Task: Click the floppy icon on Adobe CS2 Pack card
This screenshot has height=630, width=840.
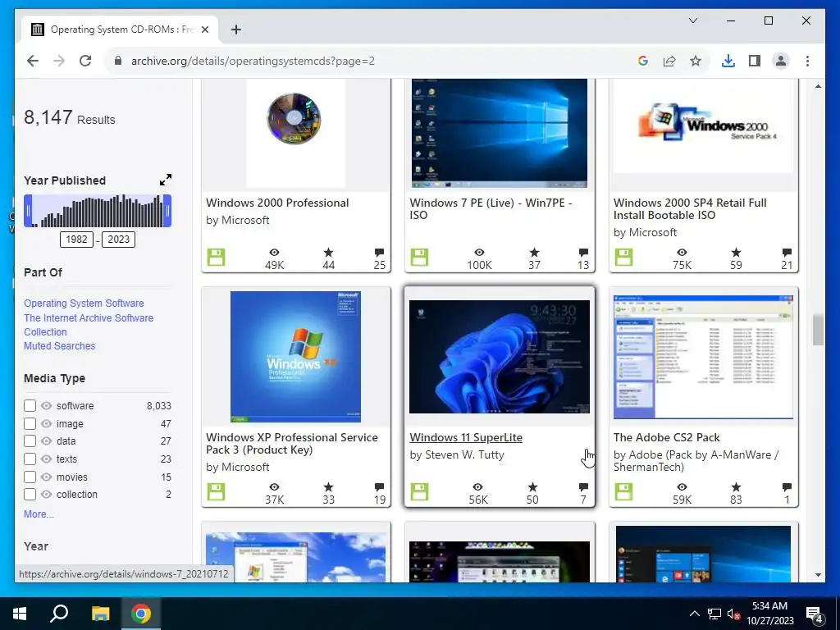Action: [623, 492]
